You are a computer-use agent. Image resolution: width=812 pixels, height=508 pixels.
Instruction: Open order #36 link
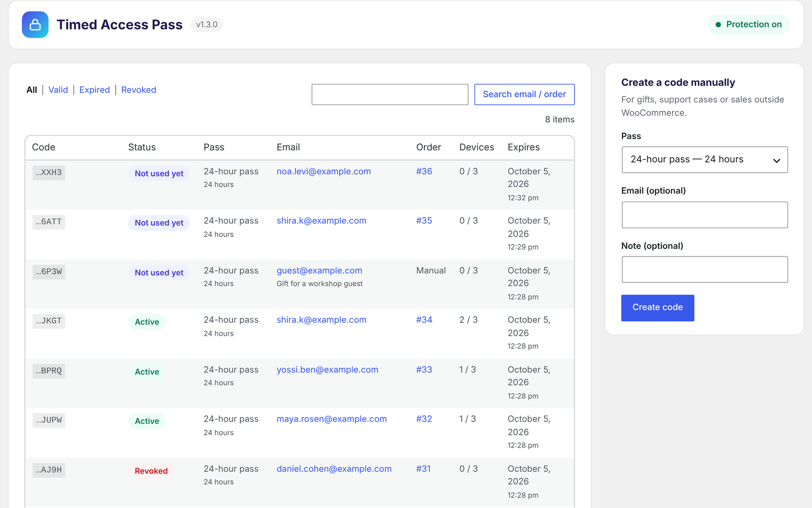tap(424, 172)
